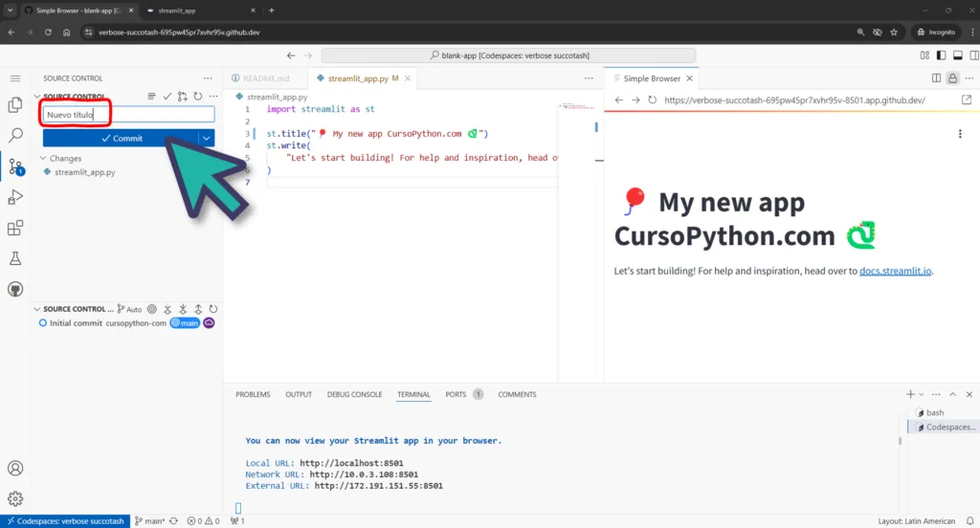Image resolution: width=980 pixels, height=528 pixels.
Task: Click the Codespaces: verbose succotash status item
Action: pyautogui.click(x=65, y=520)
